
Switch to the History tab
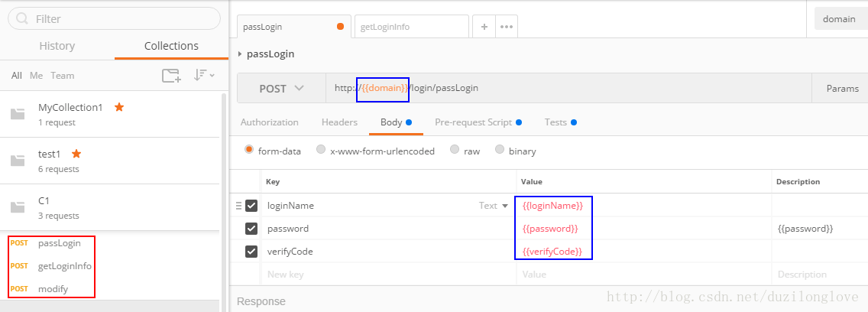coord(57,46)
